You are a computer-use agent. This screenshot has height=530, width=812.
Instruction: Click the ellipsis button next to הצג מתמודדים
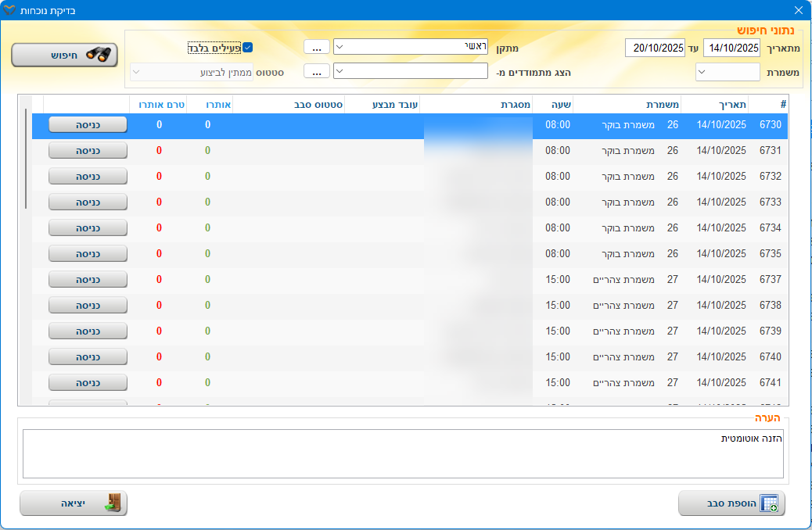pos(315,72)
